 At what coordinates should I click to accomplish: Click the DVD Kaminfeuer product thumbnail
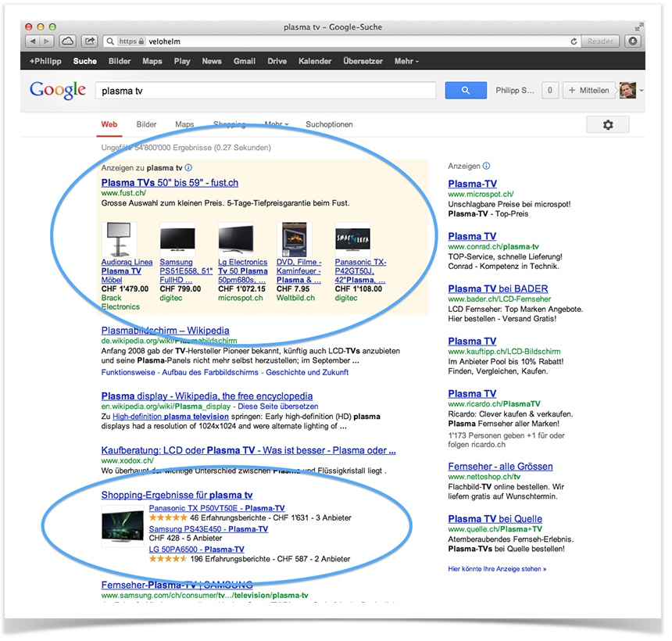(x=294, y=239)
